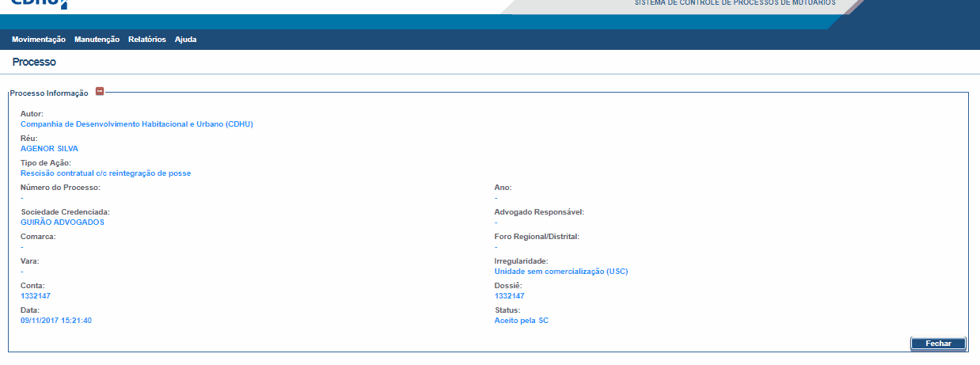Select GUIRÃO ADVOGADOS value

tap(63, 222)
